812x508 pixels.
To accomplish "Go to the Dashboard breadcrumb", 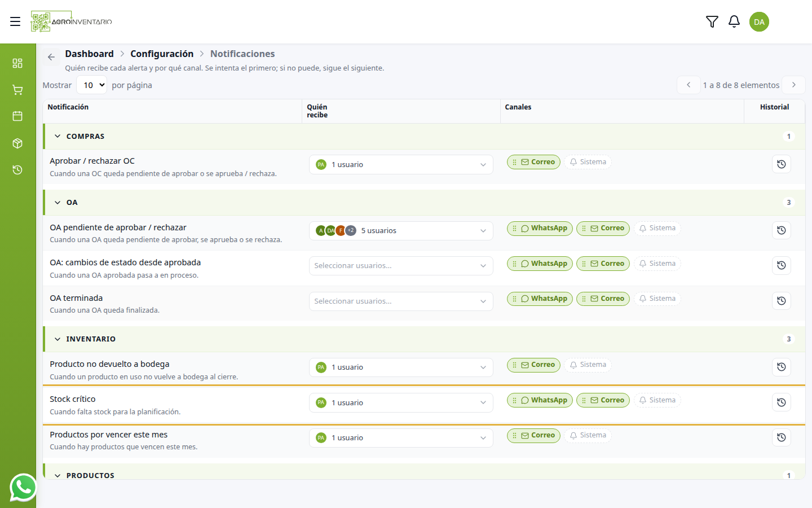I will [89, 54].
